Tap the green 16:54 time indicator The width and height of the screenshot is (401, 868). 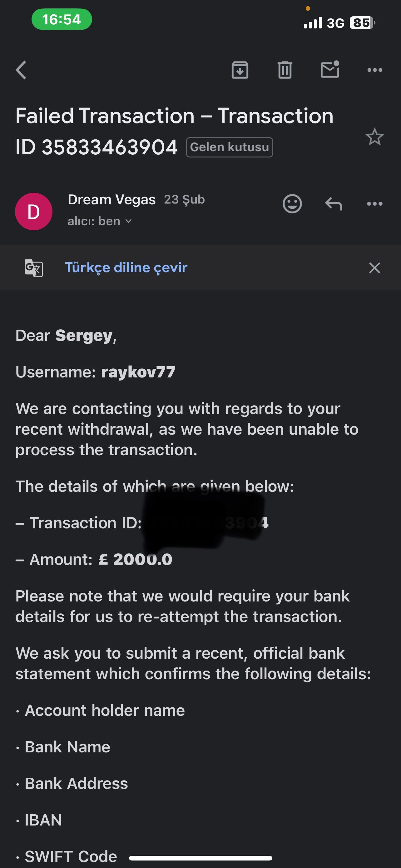(62, 19)
